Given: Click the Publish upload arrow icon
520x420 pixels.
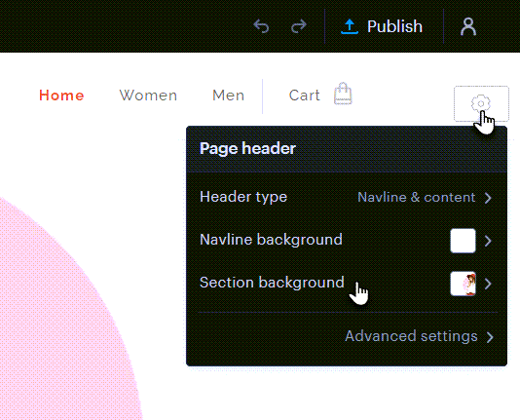Looking at the screenshot, I should (x=350, y=26).
